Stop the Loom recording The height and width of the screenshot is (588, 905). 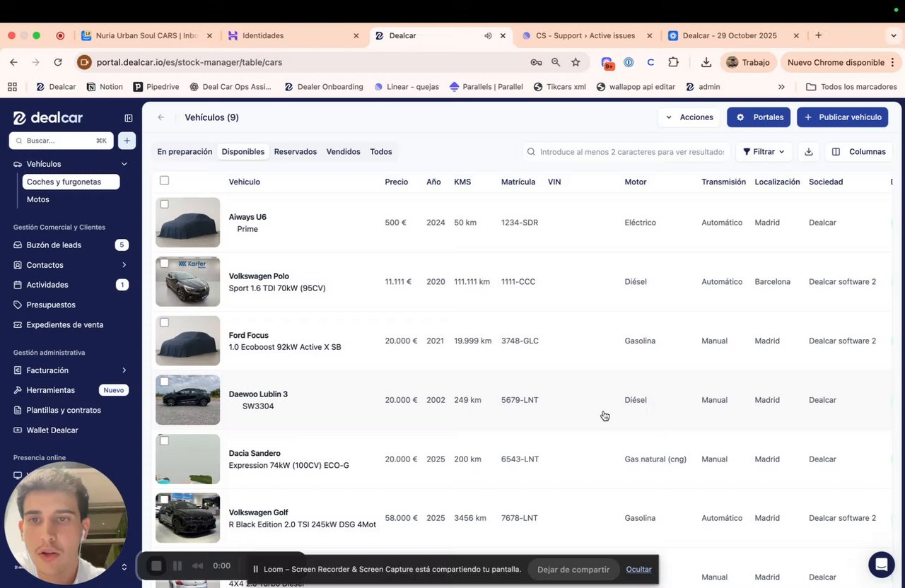click(157, 566)
